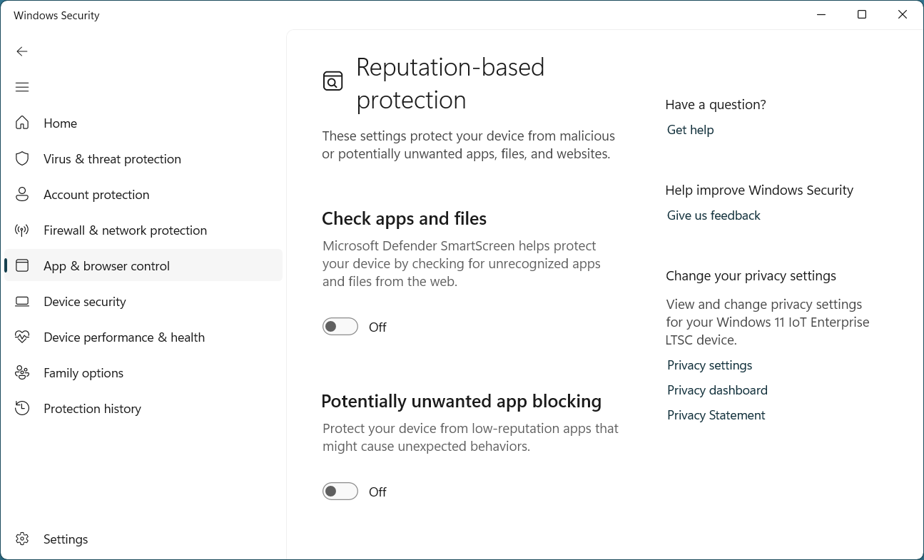Click the Family options people icon
This screenshot has height=560, width=924.
[x=22, y=372]
